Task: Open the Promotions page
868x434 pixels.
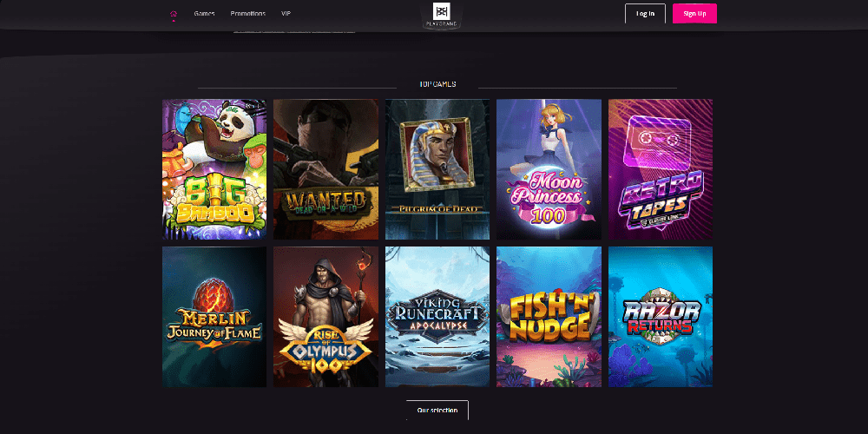Action: 248,13
